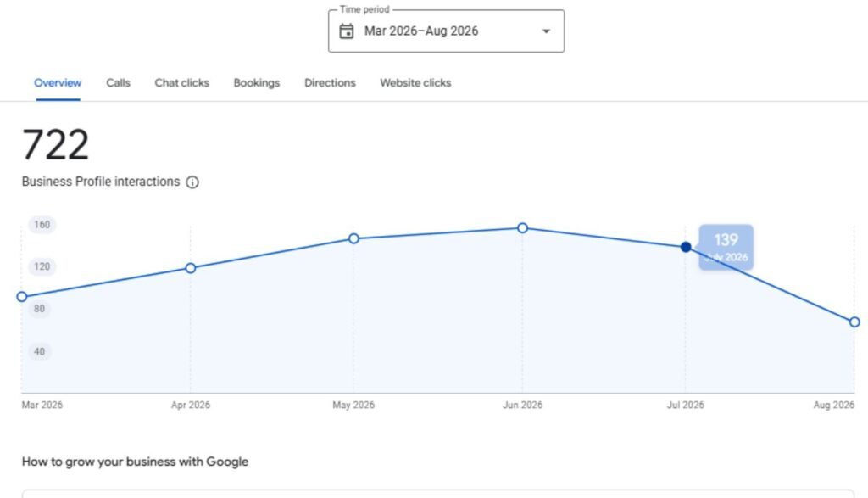Select the Aug 2026 data point
Screen dimensions: 868x498
[x=854, y=322]
